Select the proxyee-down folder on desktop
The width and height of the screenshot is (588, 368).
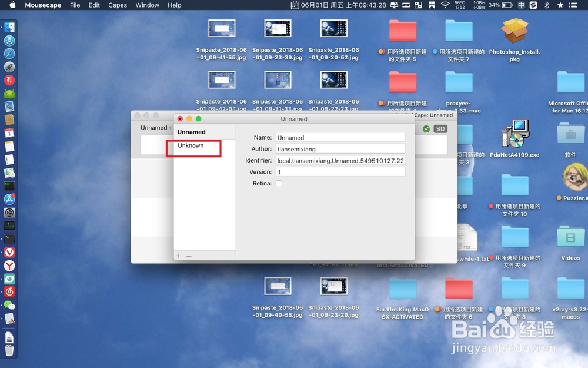click(x=459, y=82)
